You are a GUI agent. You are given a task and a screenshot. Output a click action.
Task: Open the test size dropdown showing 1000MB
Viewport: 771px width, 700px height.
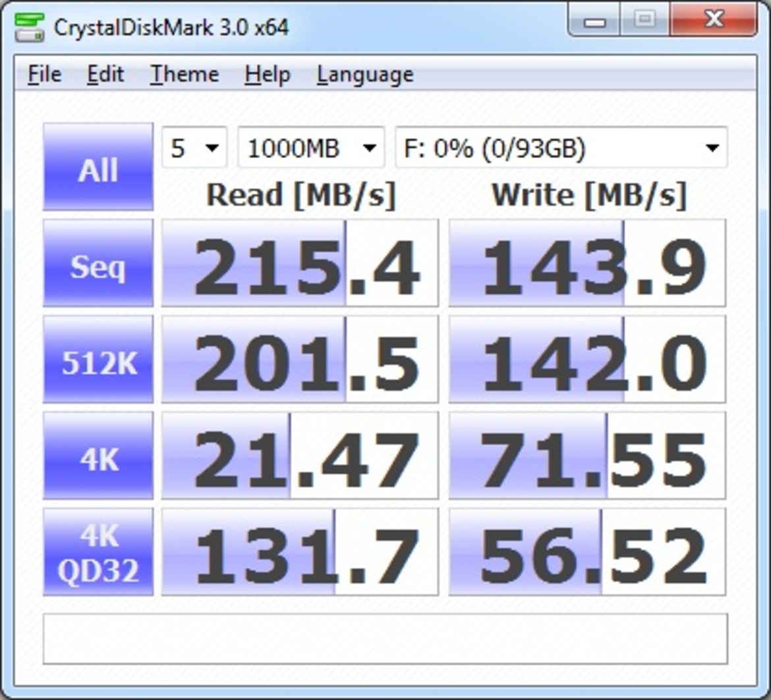click(311, 148)
